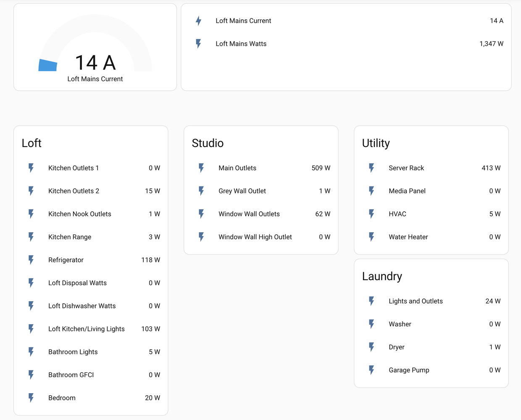Open the Window Wall Outlets entity
The width and height of the screenshot is (521, 420).
point(249,214)
